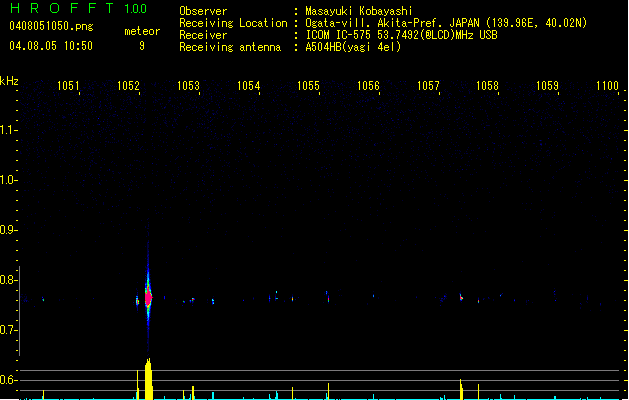629x400 pixels.
Task: Click the meteor count label
Action: (142, 31)
